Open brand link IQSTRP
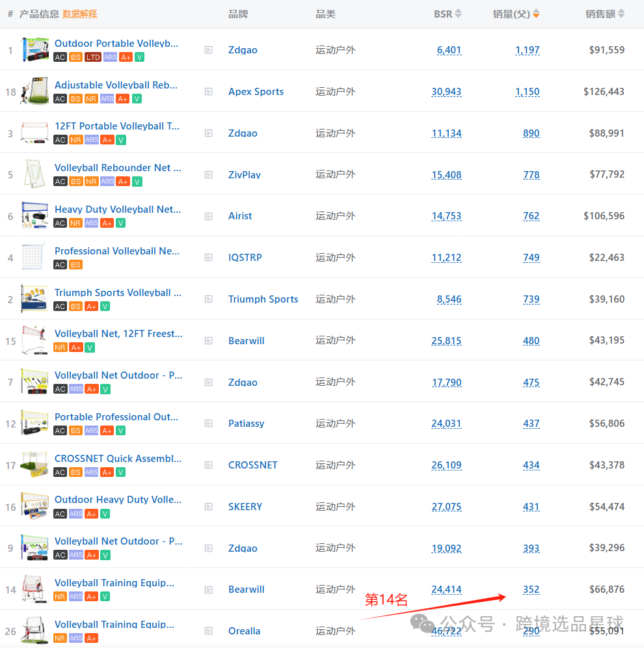Viewport: 644px width, 650px height. coord(245,258)
